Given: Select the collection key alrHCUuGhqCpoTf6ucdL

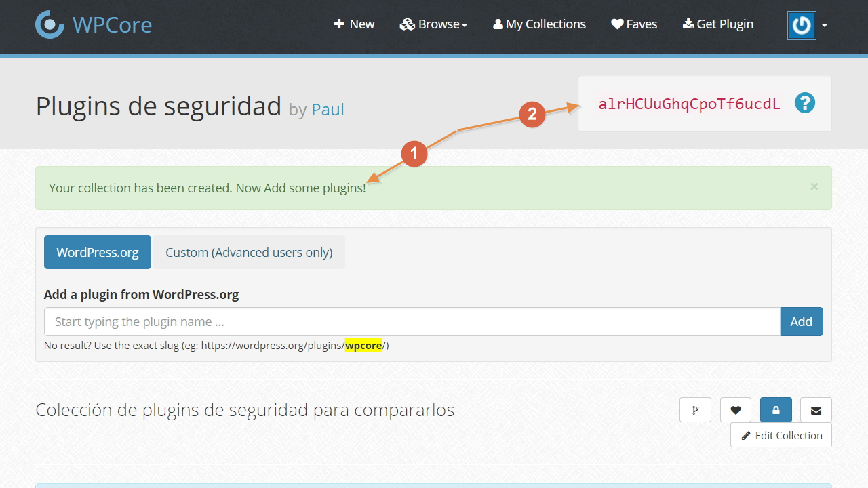Looking at the screenshot, I should tap(689, 104).
